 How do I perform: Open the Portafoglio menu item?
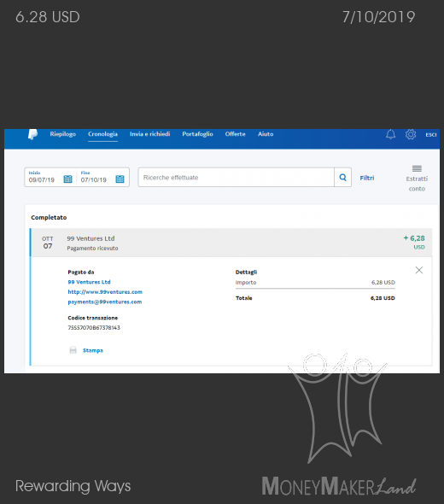point(197,134)
